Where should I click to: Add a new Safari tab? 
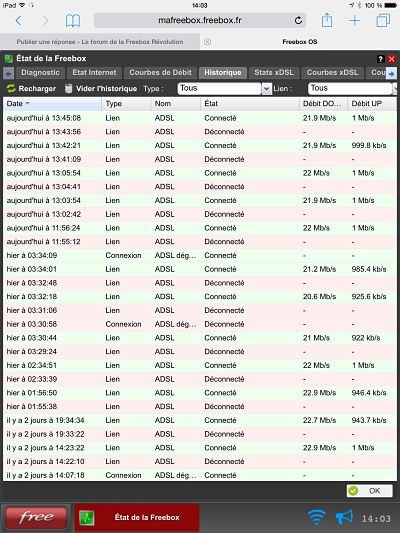click(355, 21)
